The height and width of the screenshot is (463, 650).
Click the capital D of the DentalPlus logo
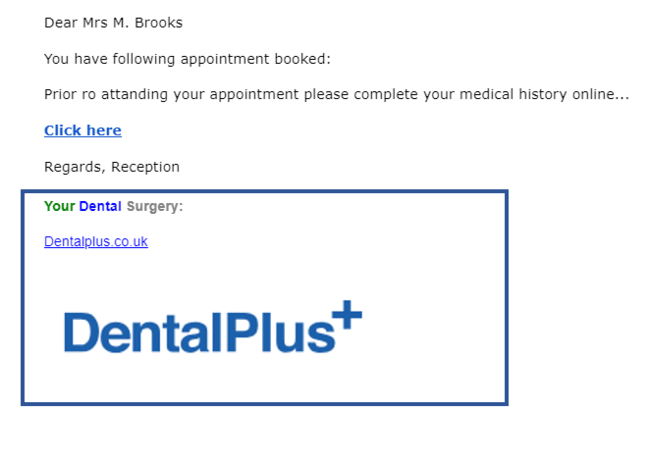click(82, 332)
